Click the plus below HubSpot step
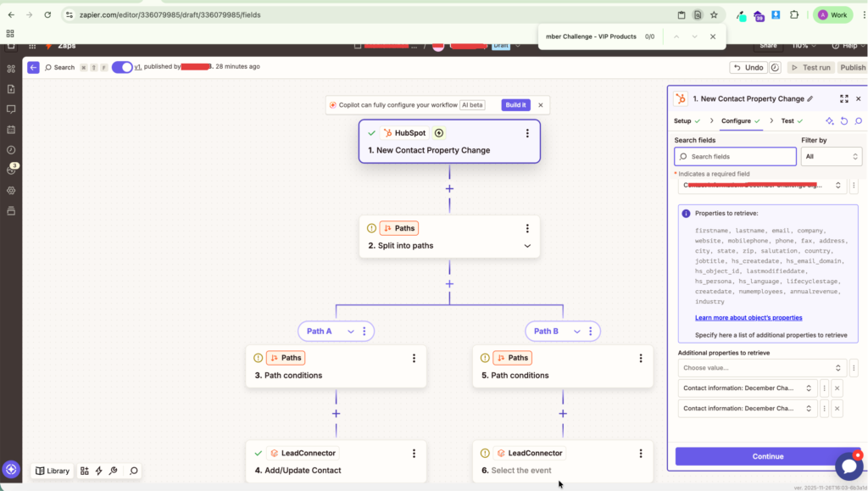 coord(449,189)
